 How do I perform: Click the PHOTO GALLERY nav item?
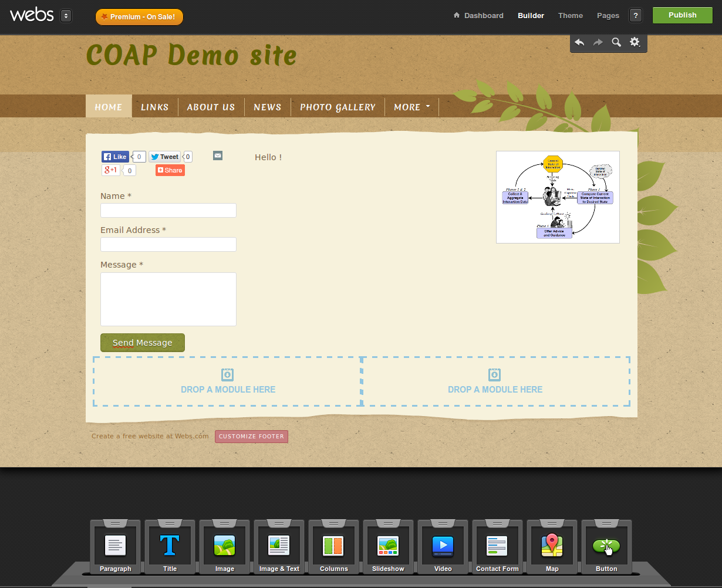(338, 107)
